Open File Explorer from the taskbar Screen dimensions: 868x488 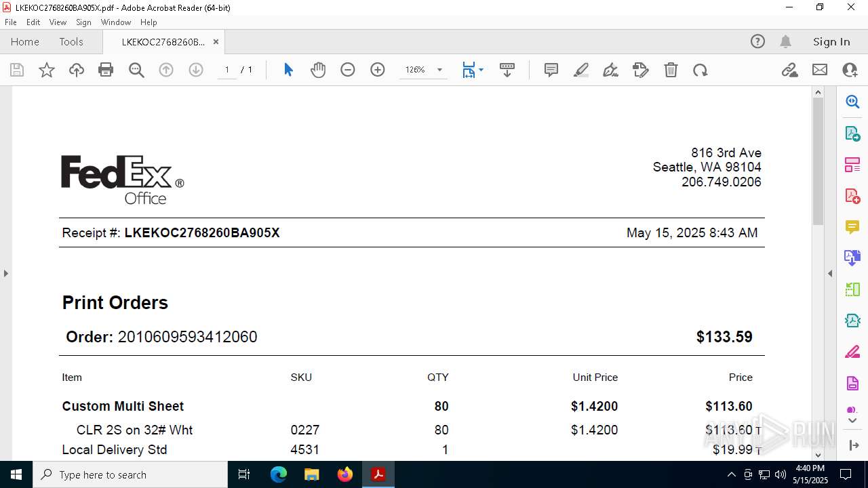[312, 474]
